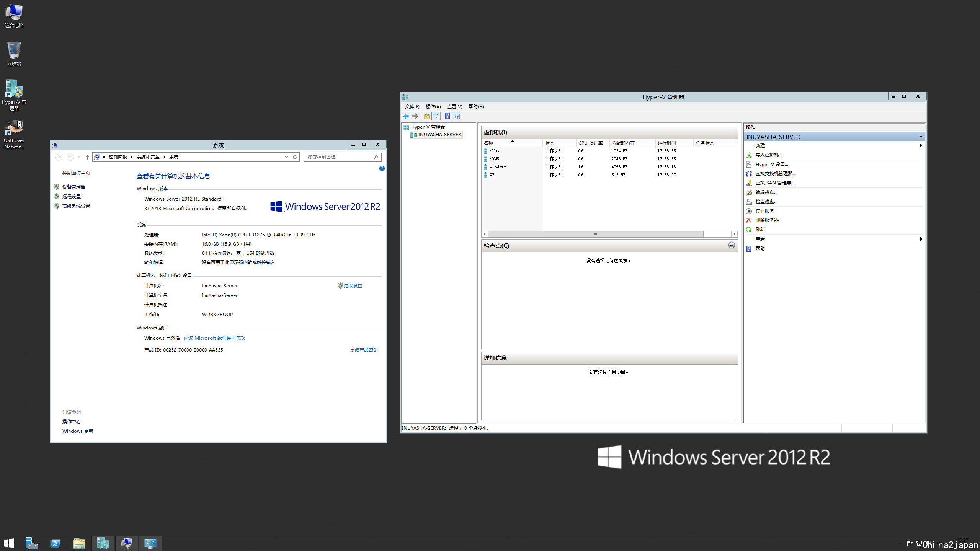The image size is (980, 551).
Task: Click the help icon in the 系统 window
Action: pyautogui.click(x=382, y=168)
